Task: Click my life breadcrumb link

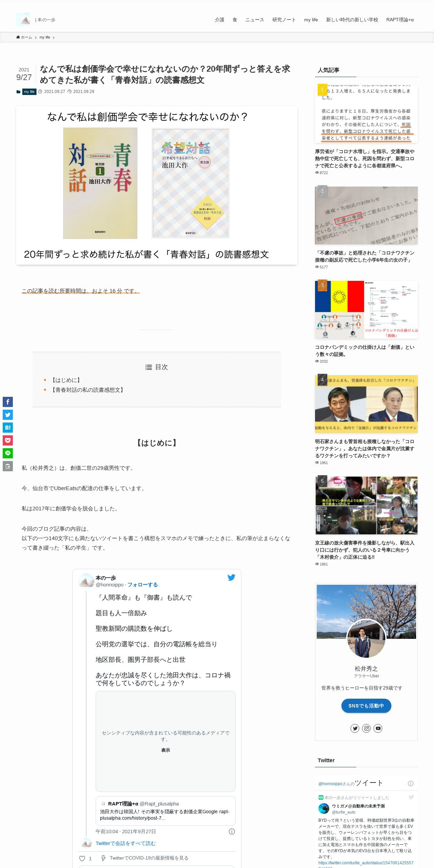Action: (45, 37)
